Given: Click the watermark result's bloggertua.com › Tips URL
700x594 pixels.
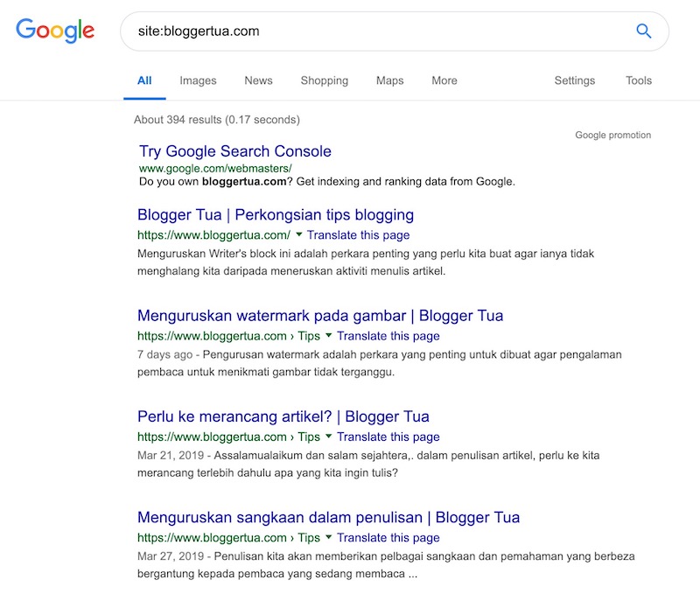Looking at the screenshot, I should coord(228,336).
